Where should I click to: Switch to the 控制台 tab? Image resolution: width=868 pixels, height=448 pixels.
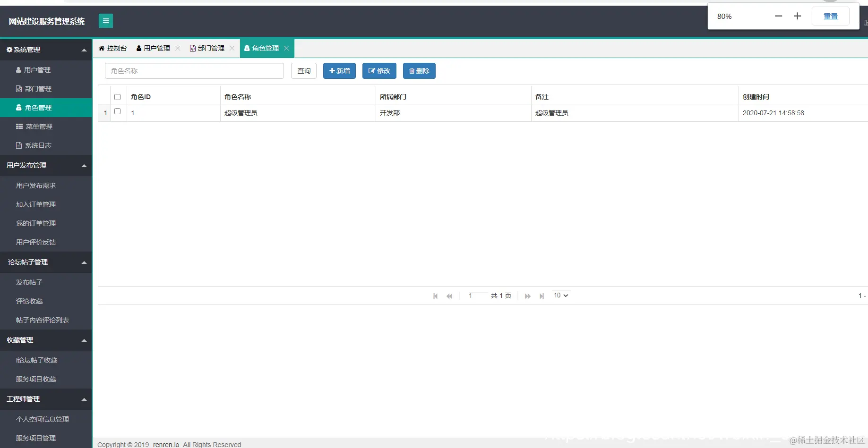coord(112,48)
